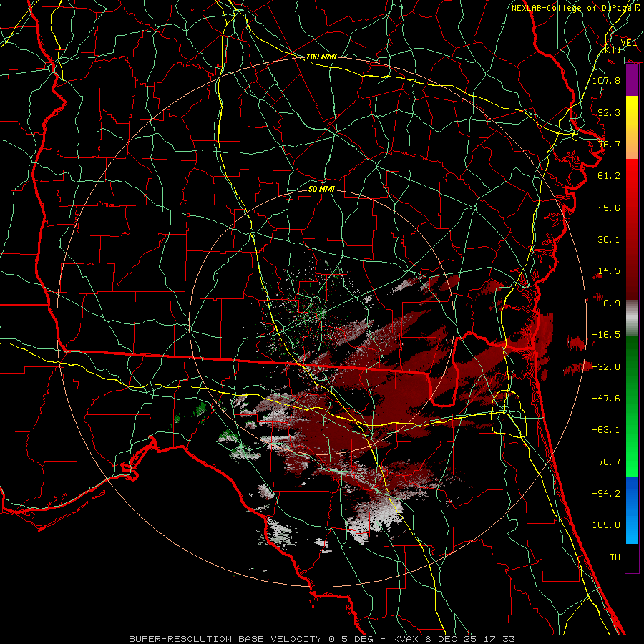Screen dimensions: 644x644
Task: Click the 61.2 value on velocity scale
Action: point(609,176)
